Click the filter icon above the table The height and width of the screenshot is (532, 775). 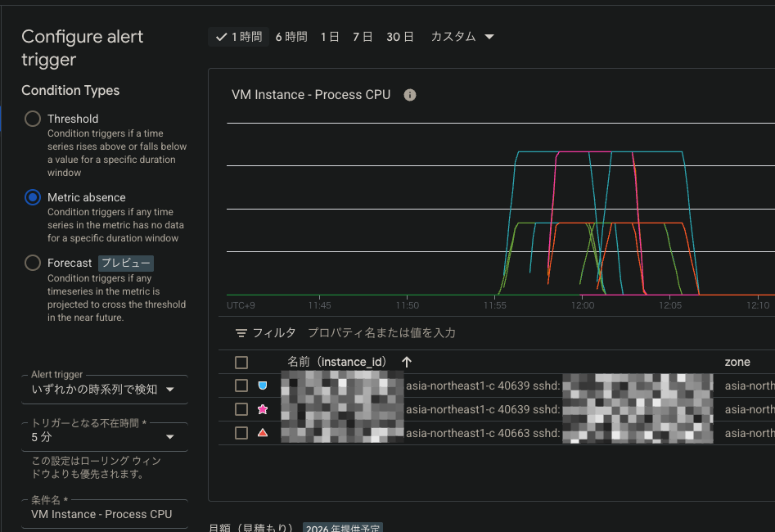click(x=241, y=333)
